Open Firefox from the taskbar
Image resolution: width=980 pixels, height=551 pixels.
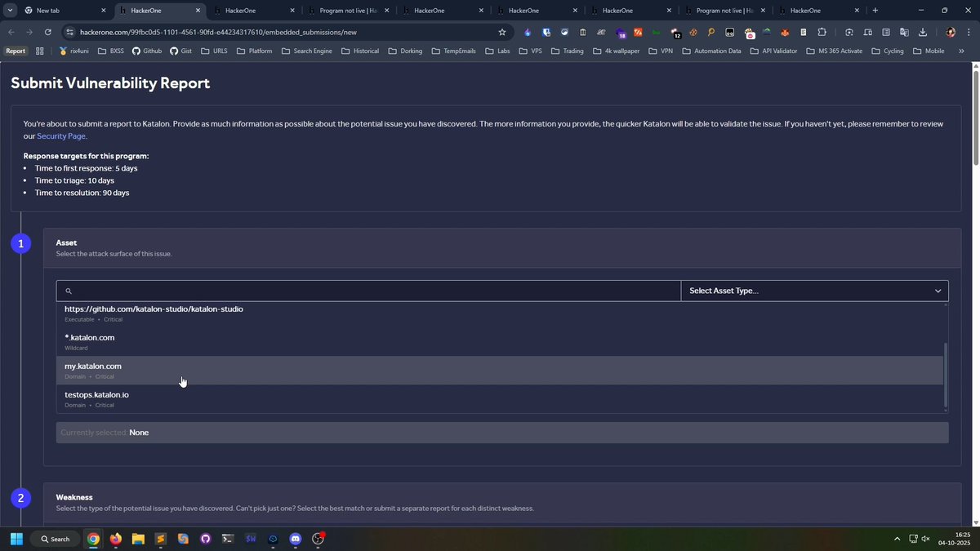pyautogui.click(x=116, y=539)
